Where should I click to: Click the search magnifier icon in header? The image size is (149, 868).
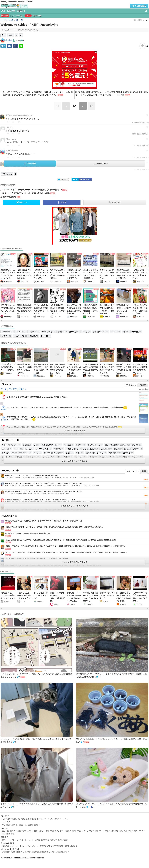tap(146, 11)
